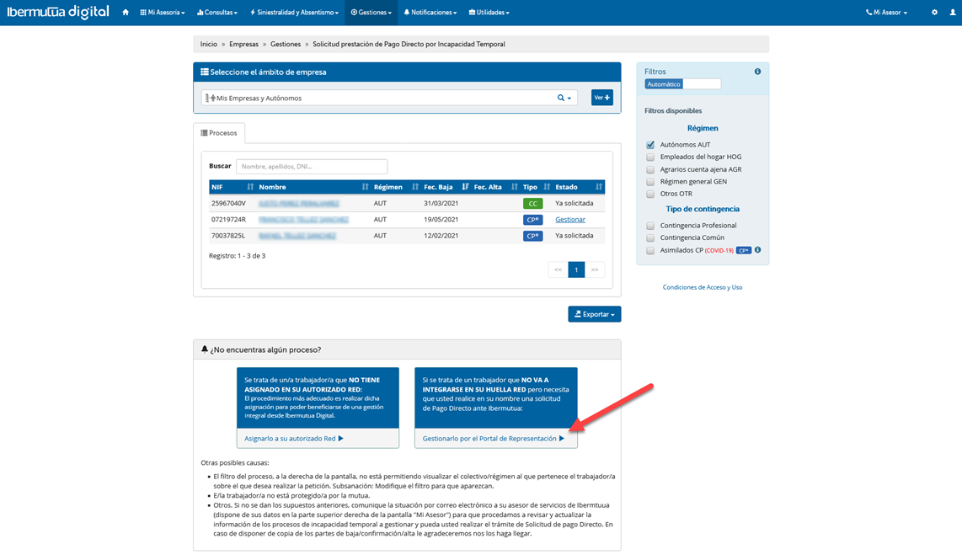
Task: Sort table by Fec. Baja column
Action: [x=465, y=187]
